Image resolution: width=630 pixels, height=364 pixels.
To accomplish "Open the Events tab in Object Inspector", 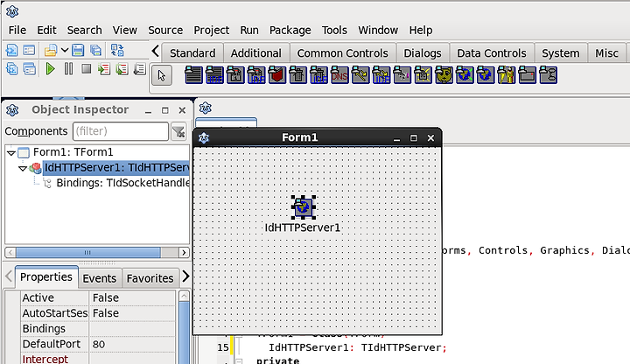I will click(99, 278).
